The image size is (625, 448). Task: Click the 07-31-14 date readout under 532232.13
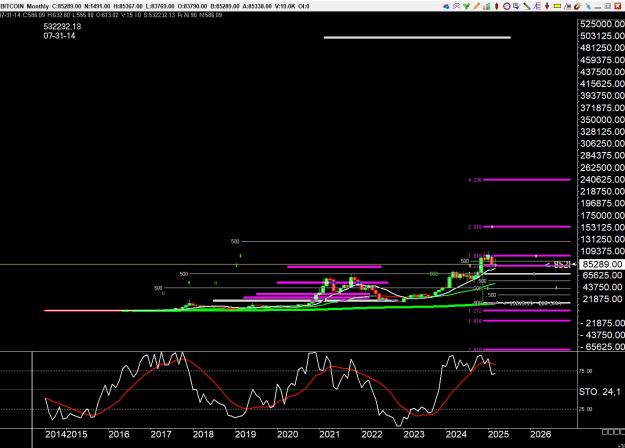point(59,35)
